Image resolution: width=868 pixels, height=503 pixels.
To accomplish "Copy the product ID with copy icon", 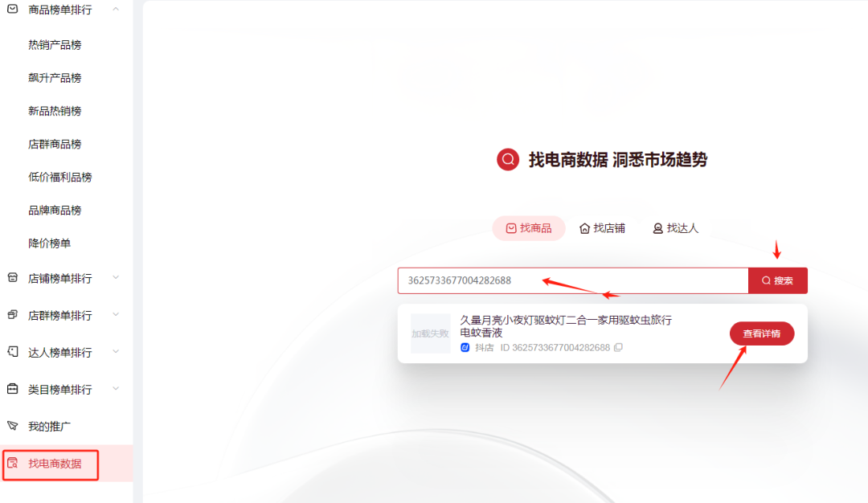I will click(618, 347).
